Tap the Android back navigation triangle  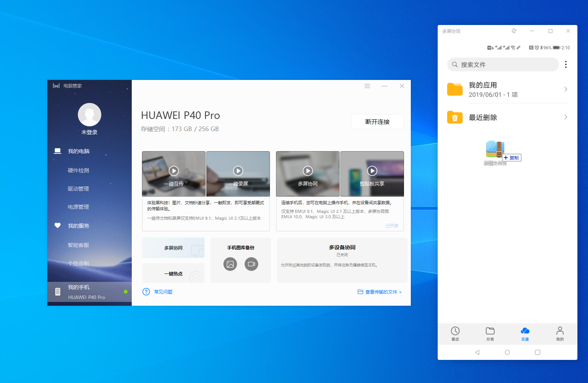click(477, 352)
